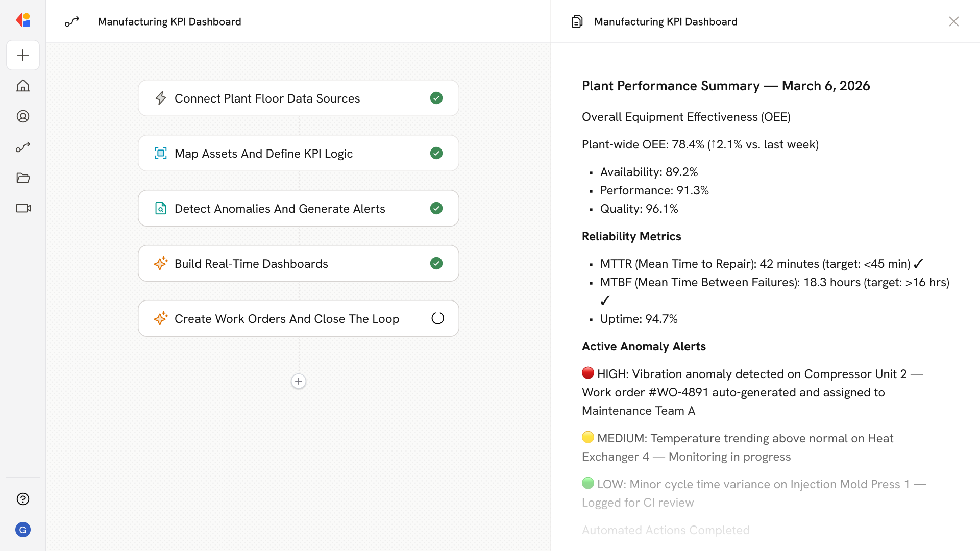Image resolution: width=980 pixels, height=551 pixels.
Task: Go to Home via sidebar icon
Action: [23, 86]
